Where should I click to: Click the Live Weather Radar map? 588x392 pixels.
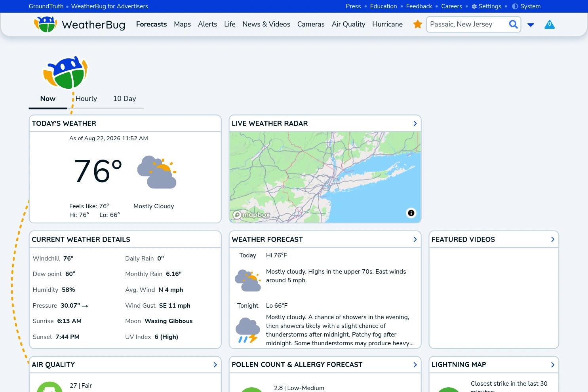coord(325,177)
